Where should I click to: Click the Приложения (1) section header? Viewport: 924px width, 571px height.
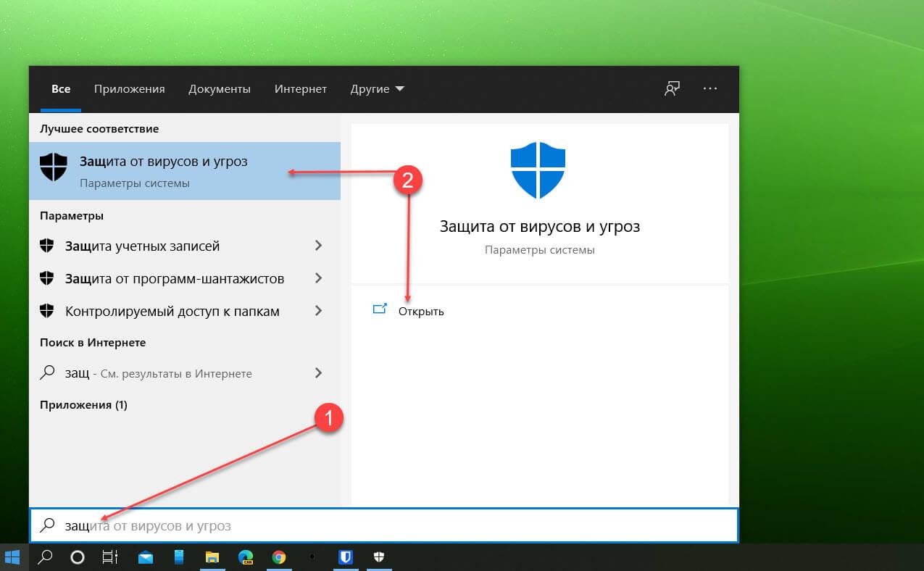click(x=83, y=404)
